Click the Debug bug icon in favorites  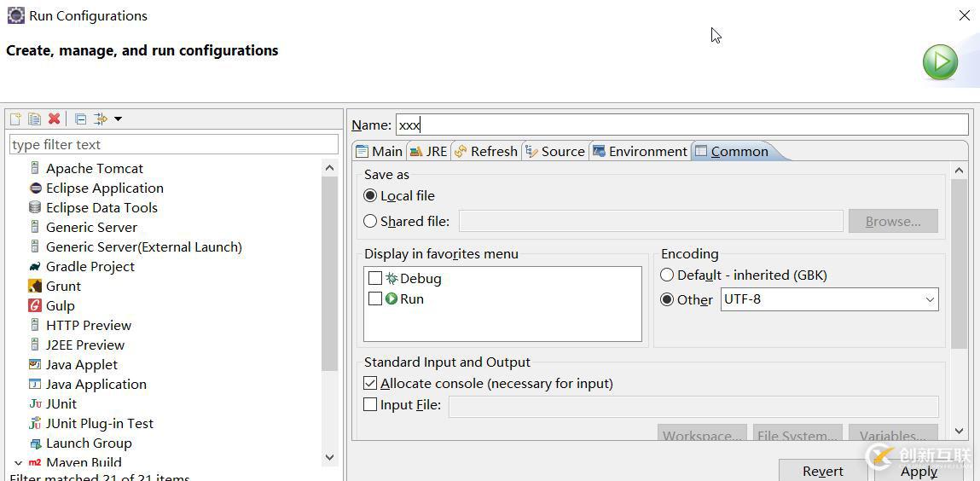(x=391, y=279)
